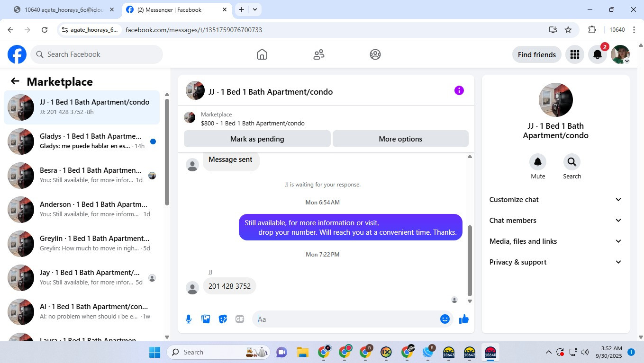Open Chrome tab search dropdown arrow
This screenshot has height=363, width=644.
pyautogui.click(x=255, y=9)
